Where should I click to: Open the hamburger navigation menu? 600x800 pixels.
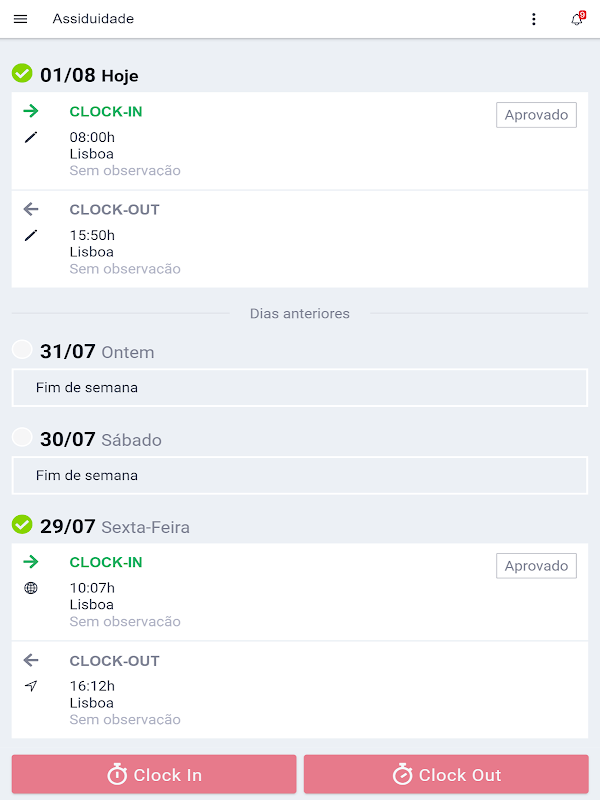pos(20,19)
